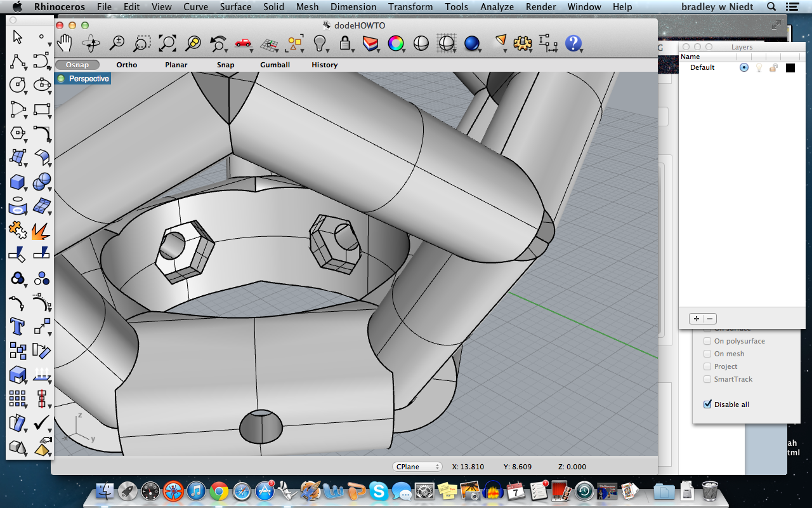The image size is (812, 508).
Task: Open the construction plane grid tool
Action: pos(270,44)
